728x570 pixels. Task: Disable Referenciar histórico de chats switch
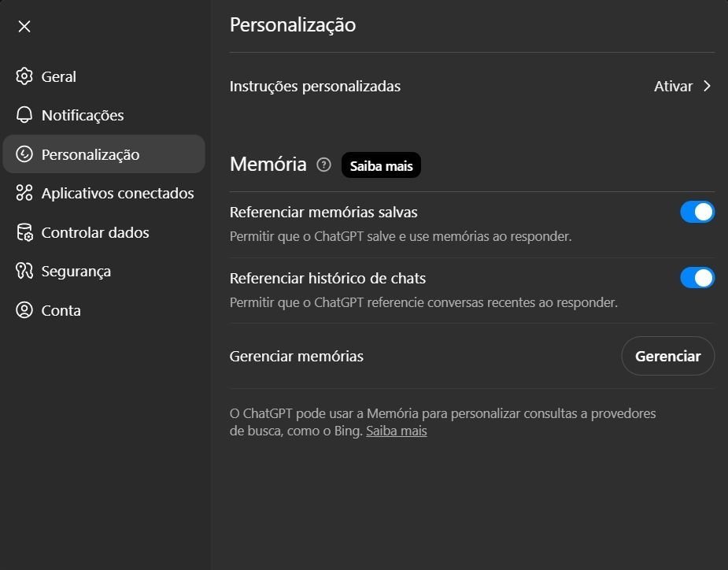697,278
